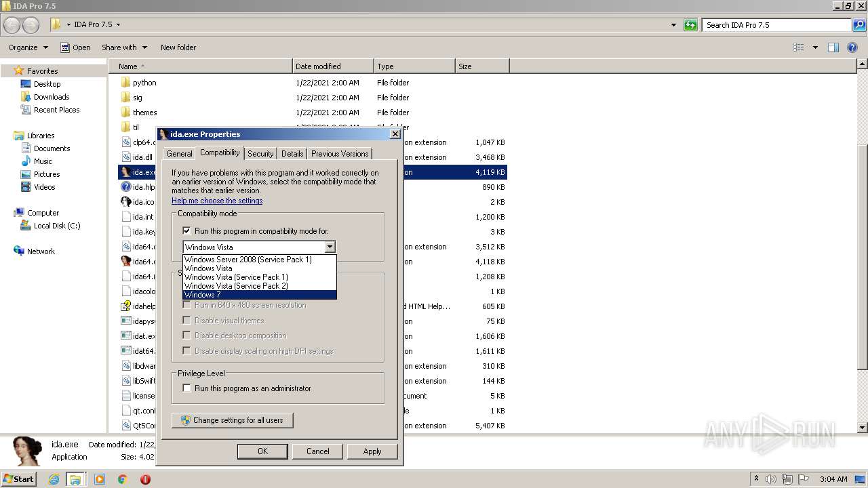This screenshot has height=488, width=868.
Task: Sort by the Date modified column
Action: (x=333, y=66)
